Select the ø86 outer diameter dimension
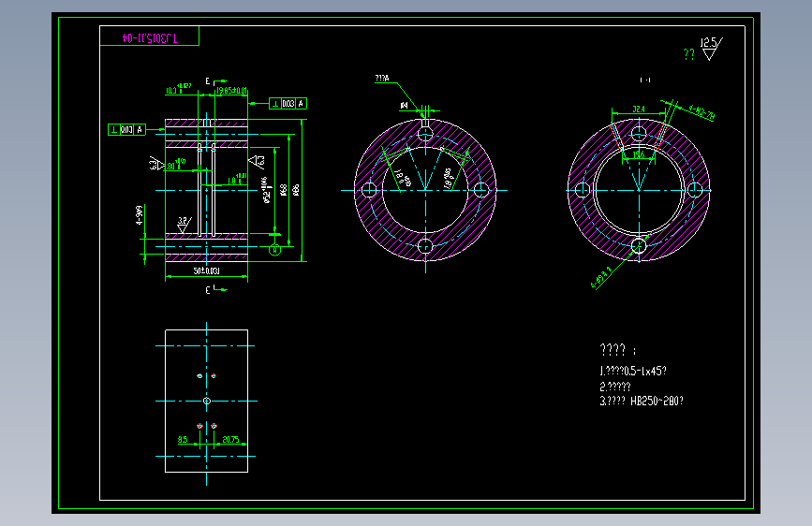The width and height of the screenshot is (812, 526). click(296, 190)
